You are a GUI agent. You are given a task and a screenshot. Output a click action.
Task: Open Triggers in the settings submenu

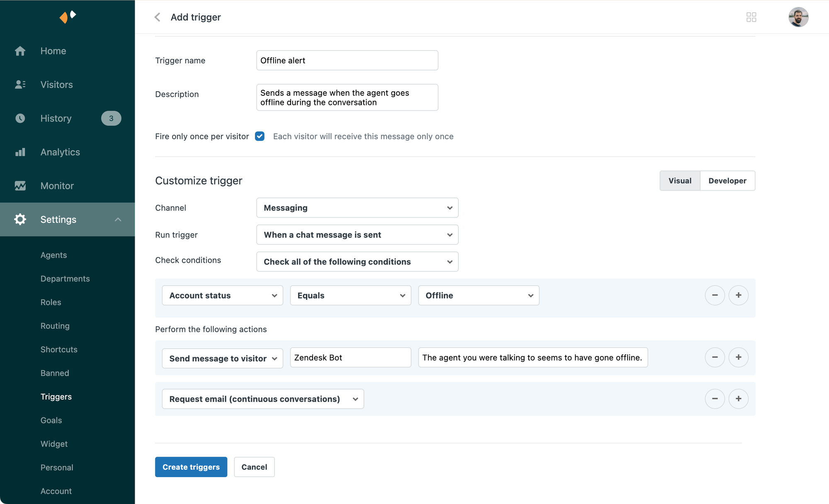point(56,397)
